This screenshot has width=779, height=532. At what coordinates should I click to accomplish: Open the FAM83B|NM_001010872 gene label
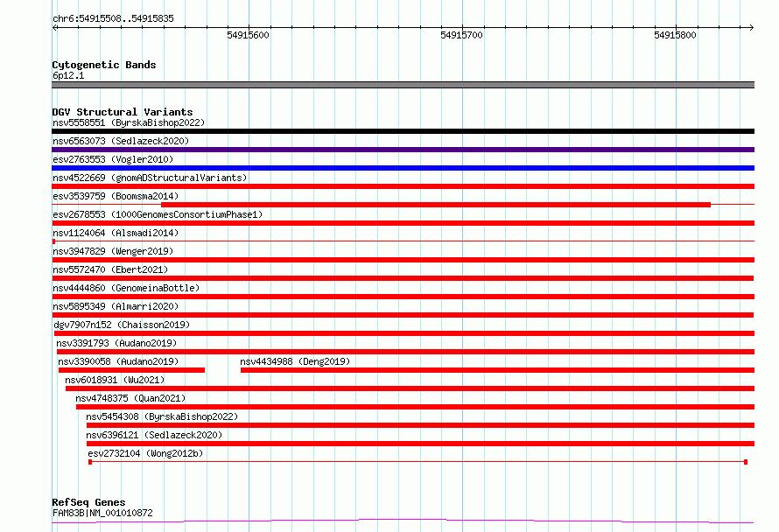tap(102, 513)
